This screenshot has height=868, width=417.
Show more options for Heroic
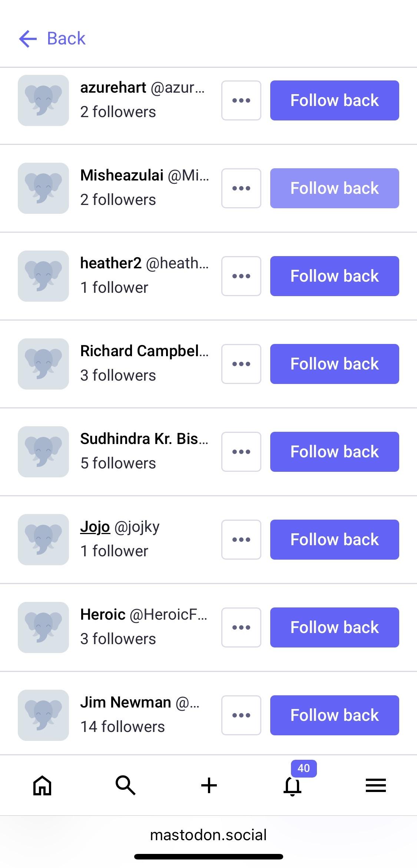pyautogui.click(x=241, y=627)
